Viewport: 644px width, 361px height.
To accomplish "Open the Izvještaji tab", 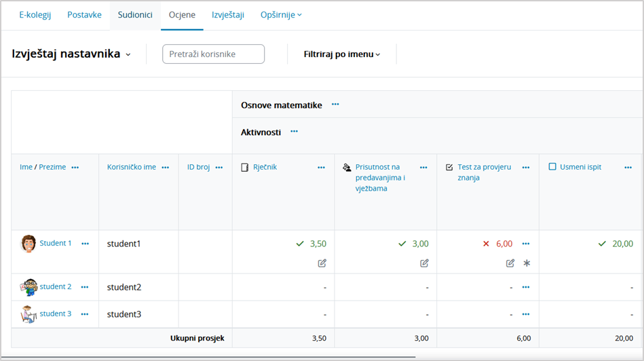I will (228, 15).
